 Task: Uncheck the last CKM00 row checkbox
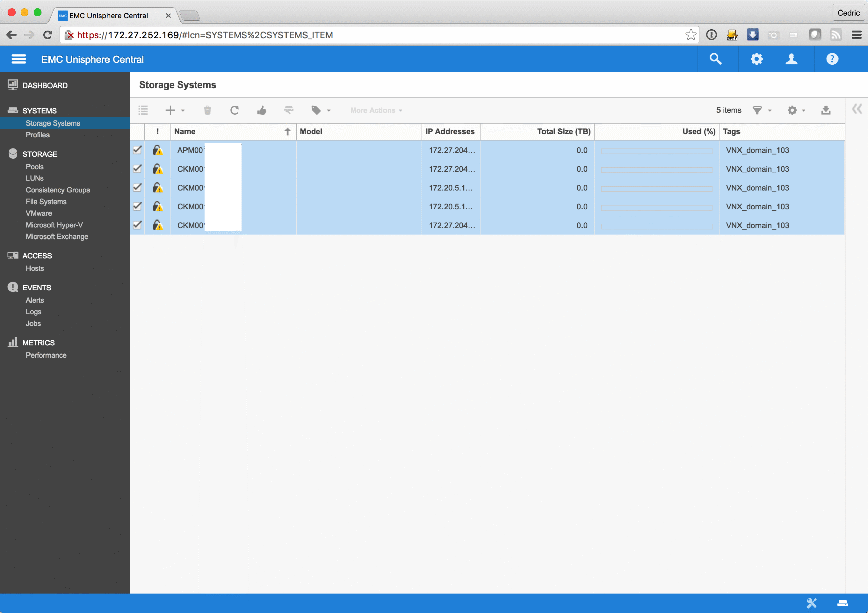pyautogui.click(x=137, y=225)
